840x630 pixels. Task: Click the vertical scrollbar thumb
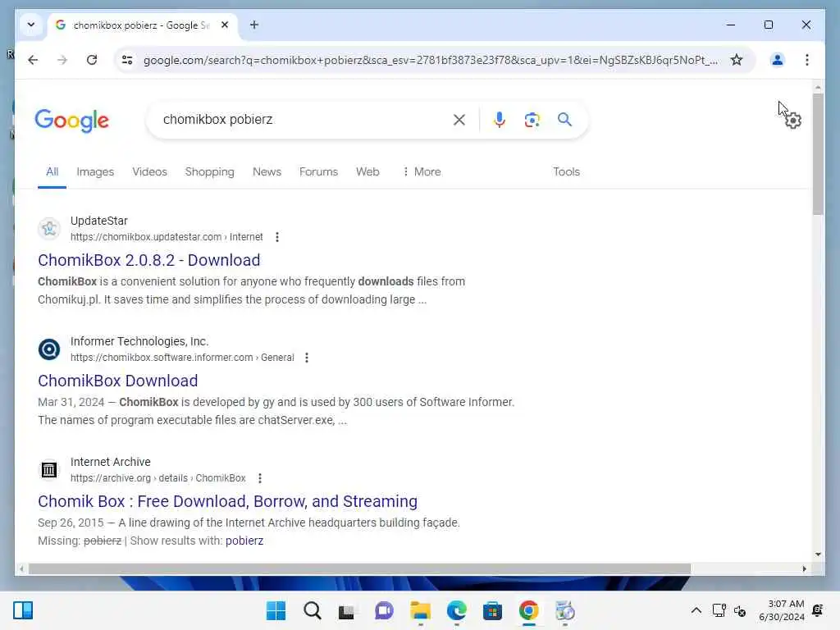click(x=818, y=153)
